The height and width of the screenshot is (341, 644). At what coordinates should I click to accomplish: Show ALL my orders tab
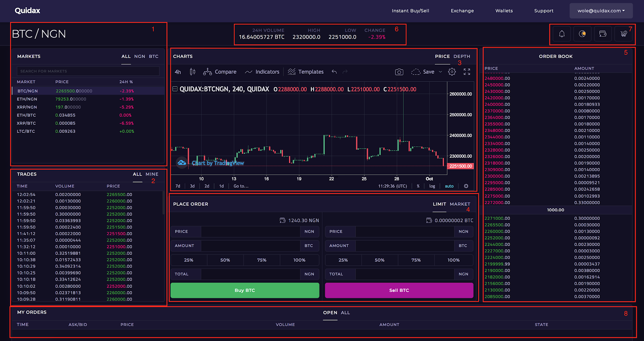pyautogui.click(x=345, y=313)
